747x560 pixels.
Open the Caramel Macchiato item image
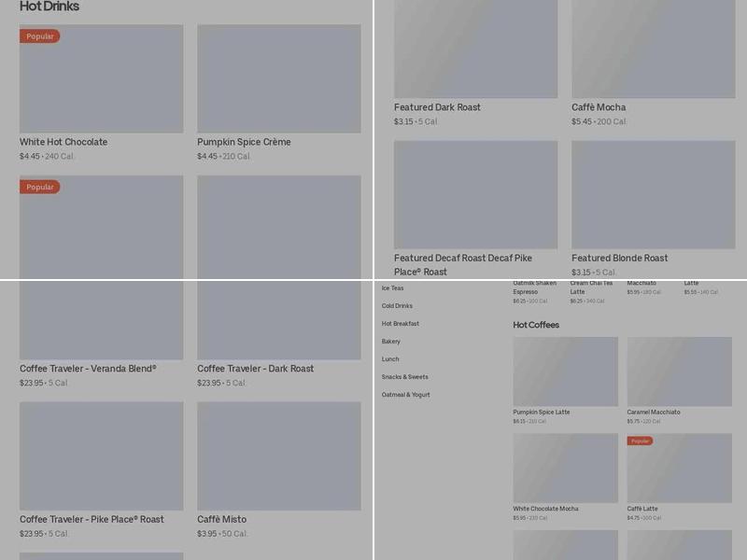(x=679, y=371)
